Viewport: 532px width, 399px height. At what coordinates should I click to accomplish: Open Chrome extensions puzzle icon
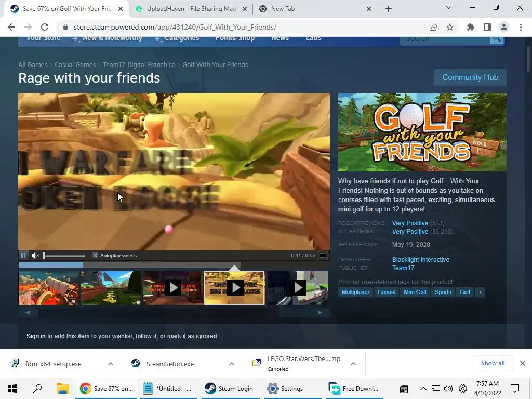(471, 27)
